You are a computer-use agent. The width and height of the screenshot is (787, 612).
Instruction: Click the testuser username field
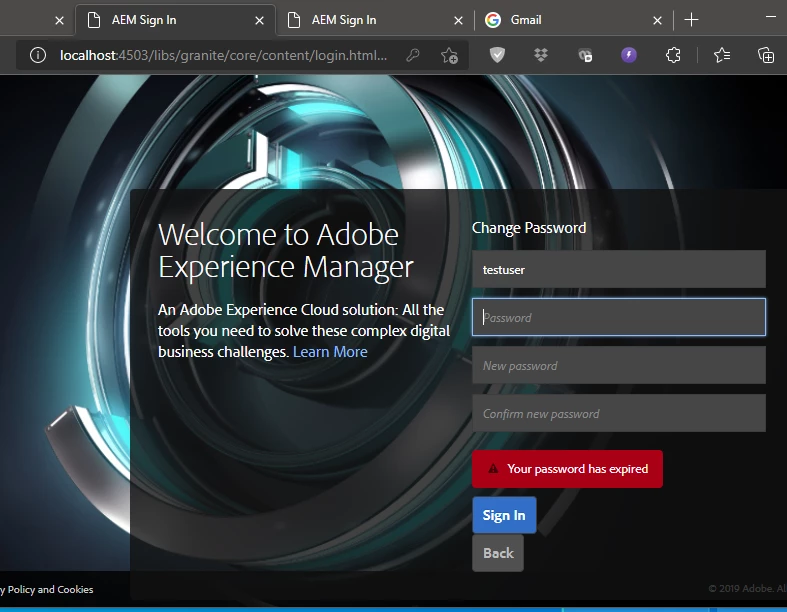(x=619, y=269)
